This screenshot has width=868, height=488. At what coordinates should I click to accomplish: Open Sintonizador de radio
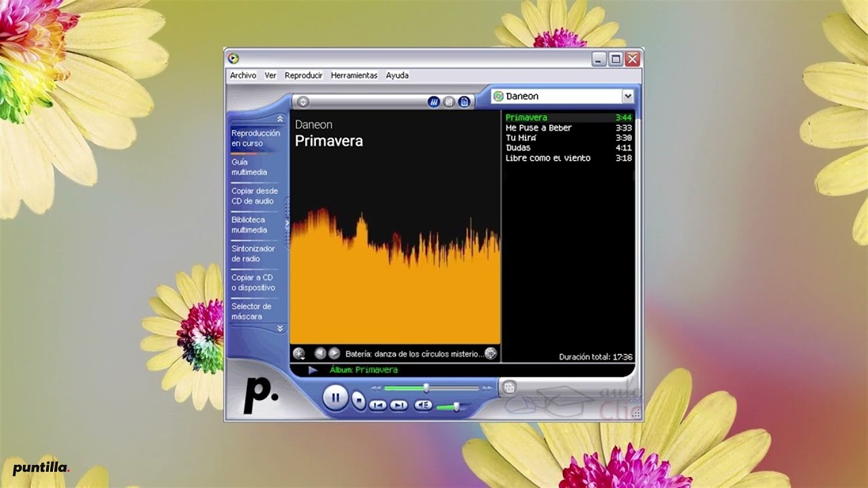(x=253, y=253)
